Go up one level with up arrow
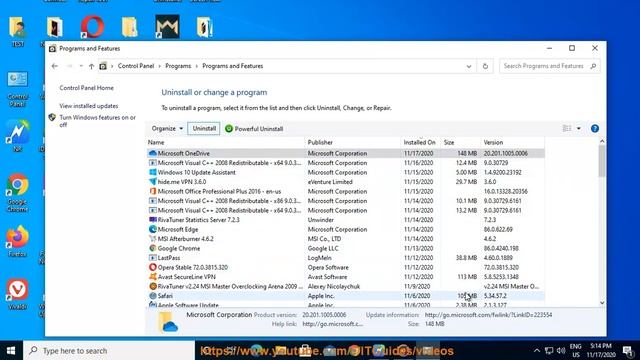The width and height of the screenshot is (640, 360). tap(91, 66)
